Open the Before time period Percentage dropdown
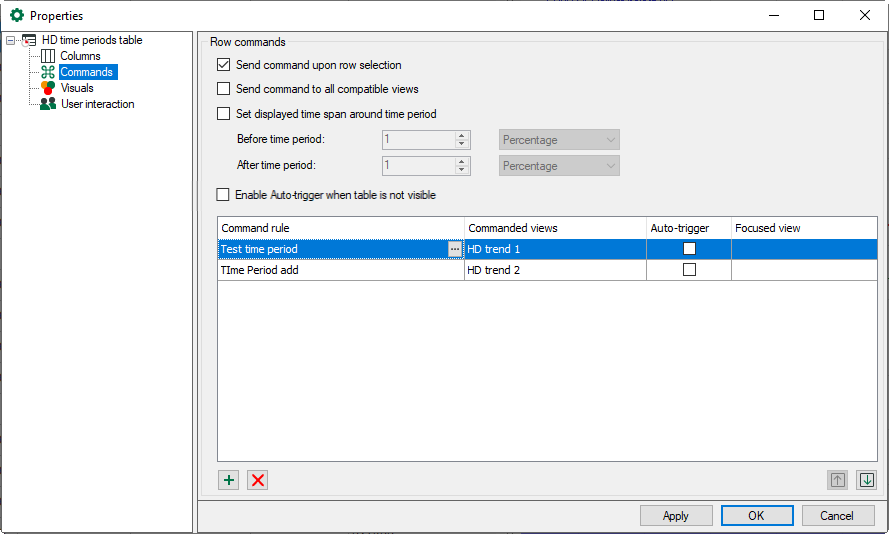The image size is (889, 534). click(x=559, y=140)
